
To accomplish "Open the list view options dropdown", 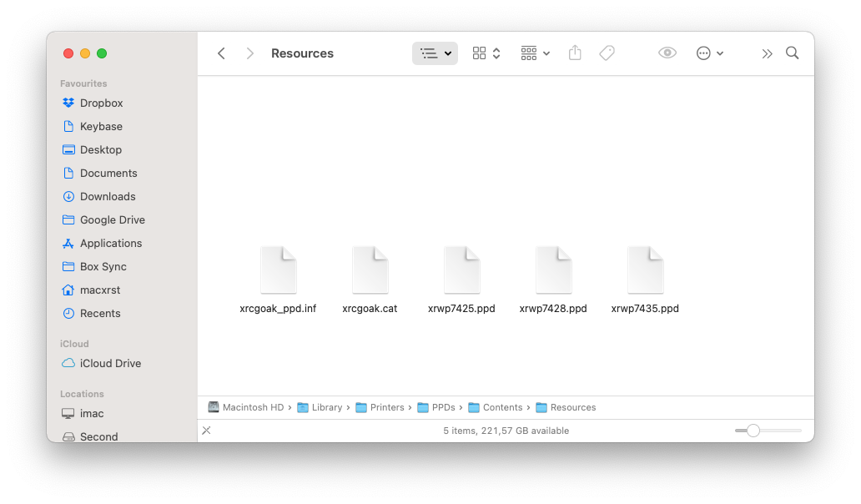I will tap(435, 53).
